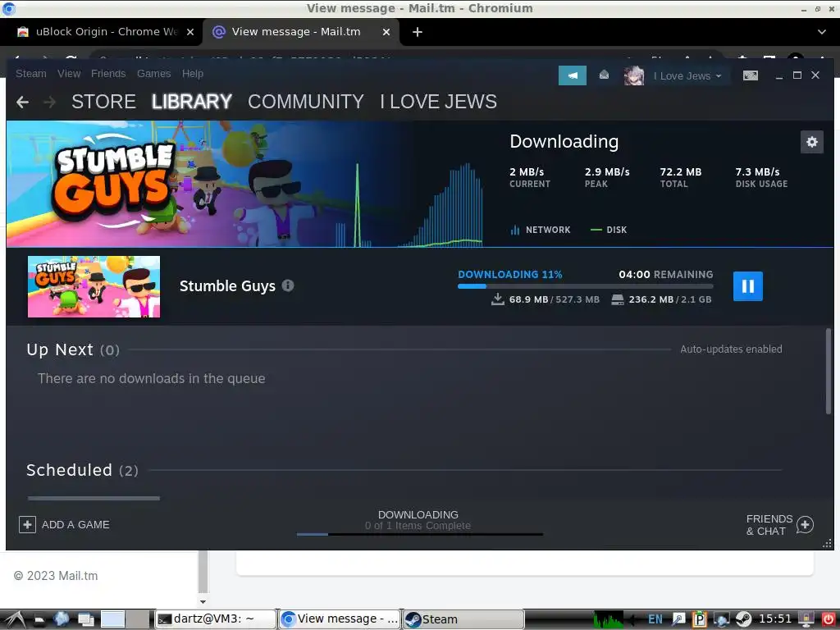Click the Steam window resize grip
840x630 pixels.
827,543
